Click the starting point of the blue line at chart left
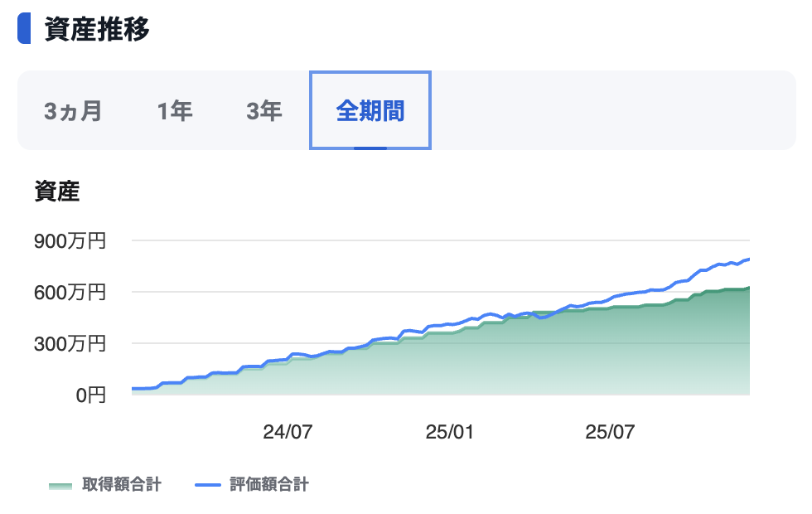Image resolution: width=812 pixels, height=514 pixels. [x=134, y=388]
